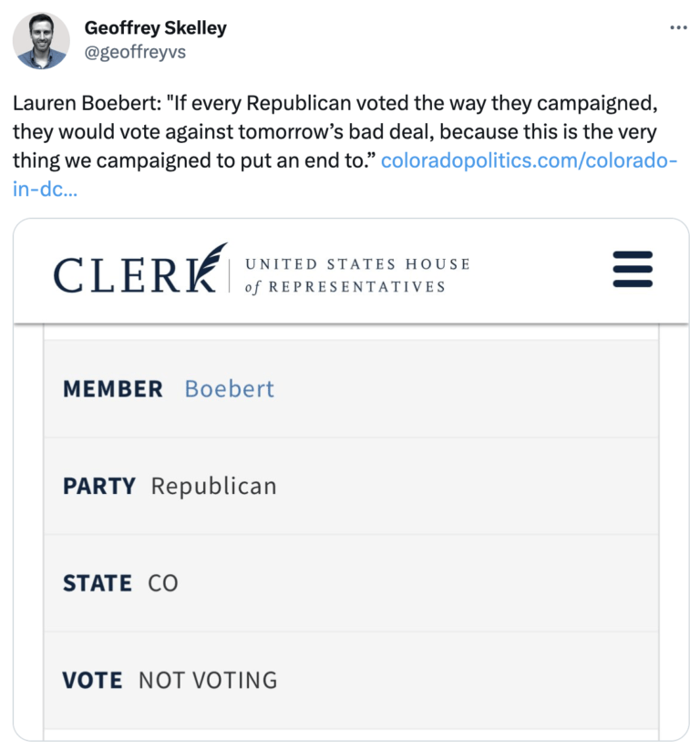Follow the coloradopolitics.com link
The height and width of the screenshot is (750, 700).
pyautogui.click(x=529, y=161)
